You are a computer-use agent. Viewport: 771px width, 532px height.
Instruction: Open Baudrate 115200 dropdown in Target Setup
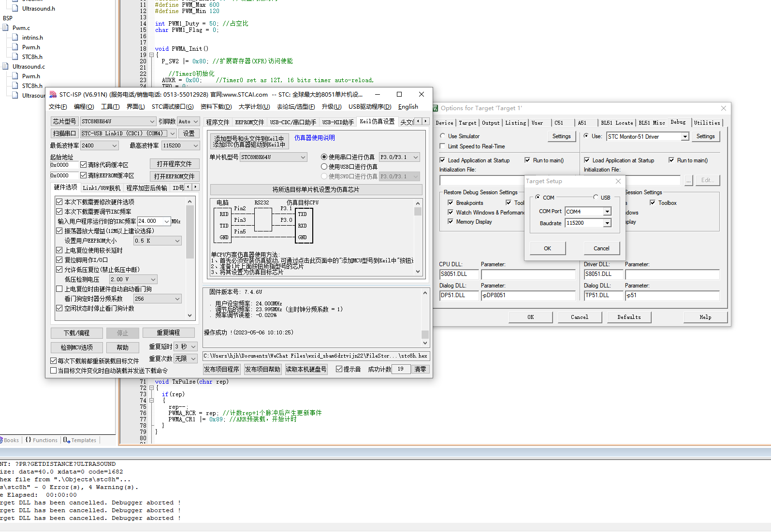(x=607, y=223)
